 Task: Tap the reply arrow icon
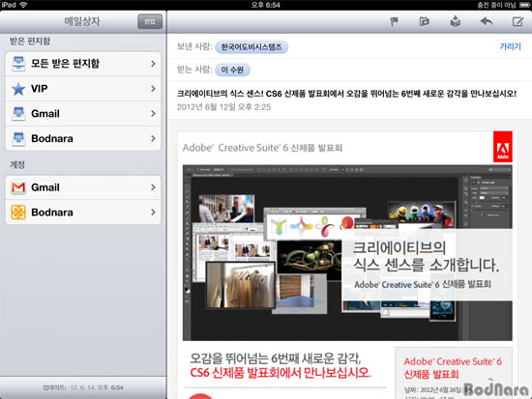[x=487, y=21]
